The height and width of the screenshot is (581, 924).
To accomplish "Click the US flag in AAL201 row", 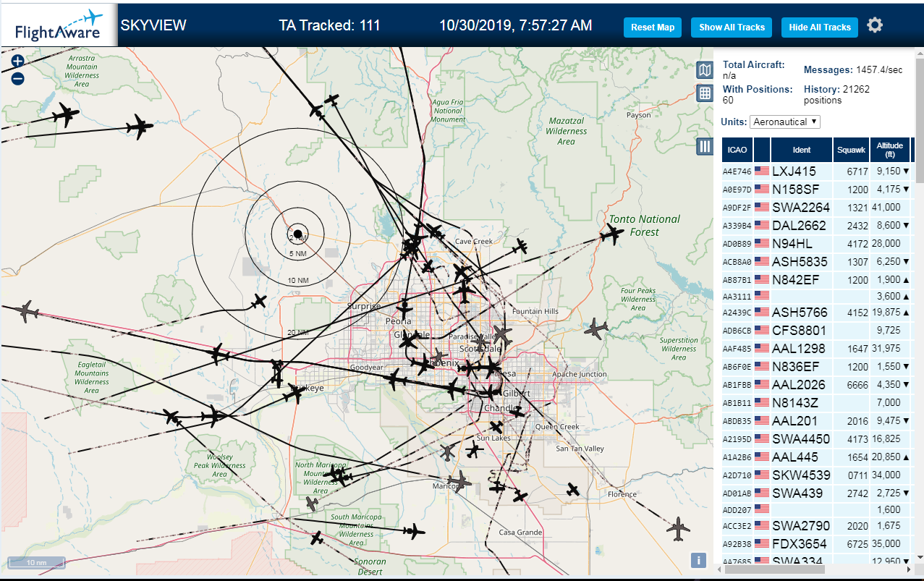I will click(761, 420).
